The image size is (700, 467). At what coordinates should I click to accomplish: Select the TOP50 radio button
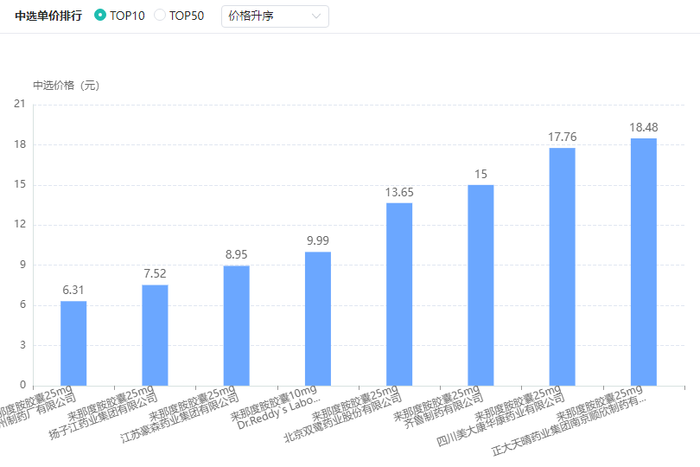tap(159, 15)
